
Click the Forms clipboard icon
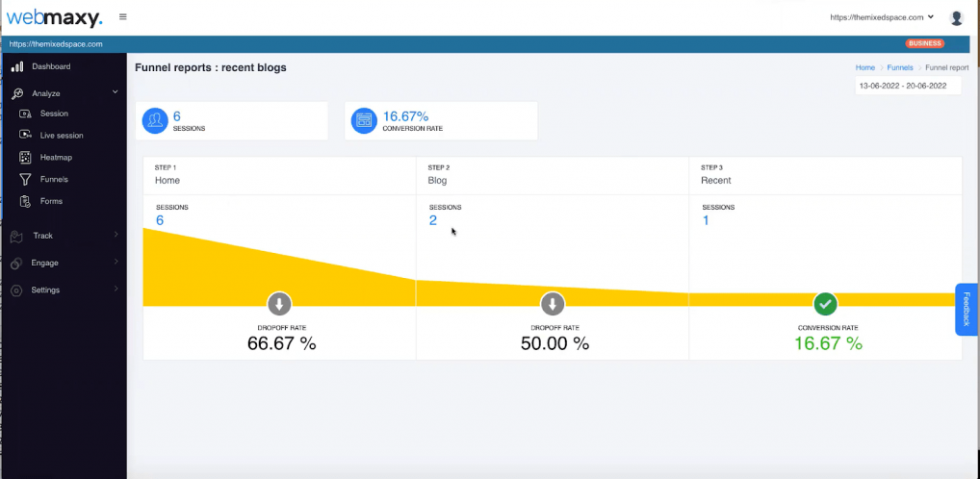[x=25, y=201]
